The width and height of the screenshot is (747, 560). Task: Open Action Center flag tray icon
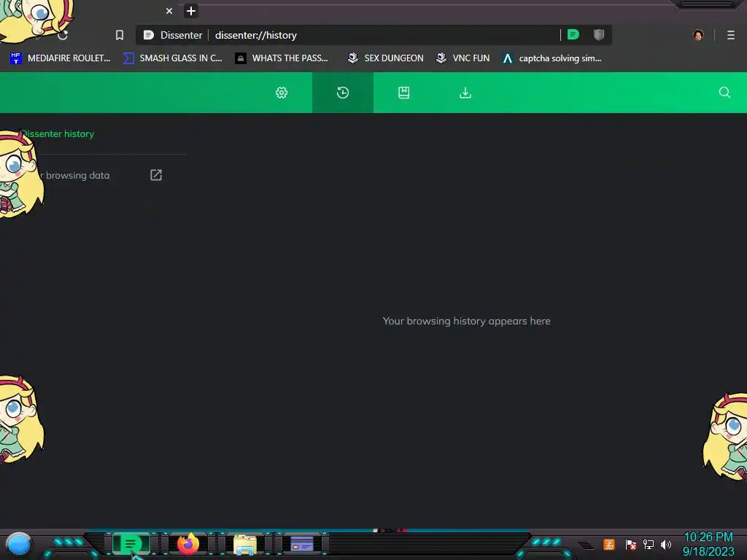pos(631,544)
